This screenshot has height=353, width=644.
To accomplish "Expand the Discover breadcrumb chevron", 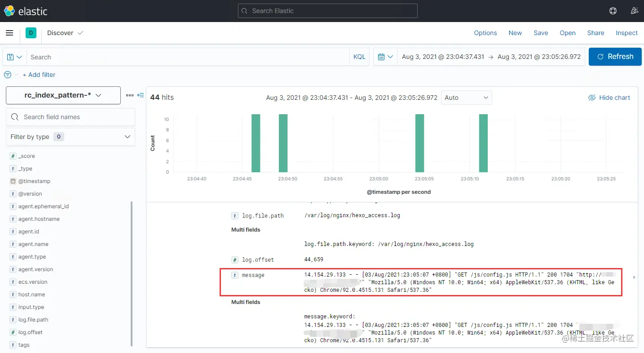I will (x=80, y=33).
